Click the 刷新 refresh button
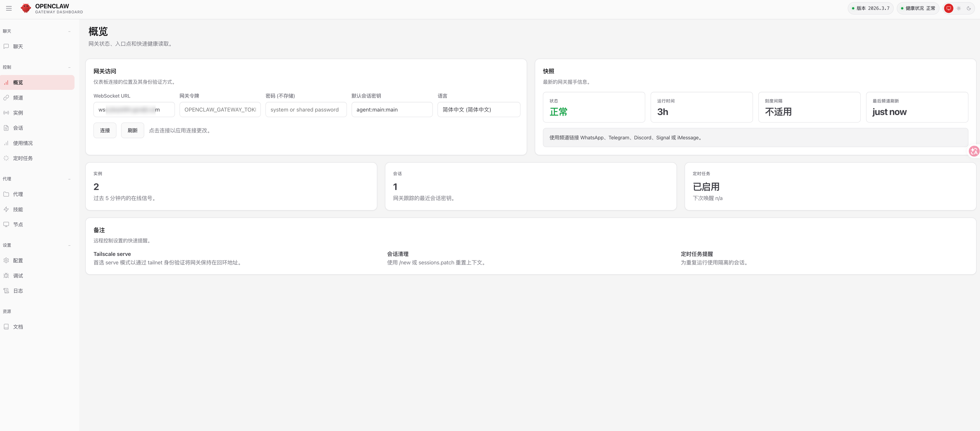The height and width of the screenshot is (431, 980). (132, 131)
